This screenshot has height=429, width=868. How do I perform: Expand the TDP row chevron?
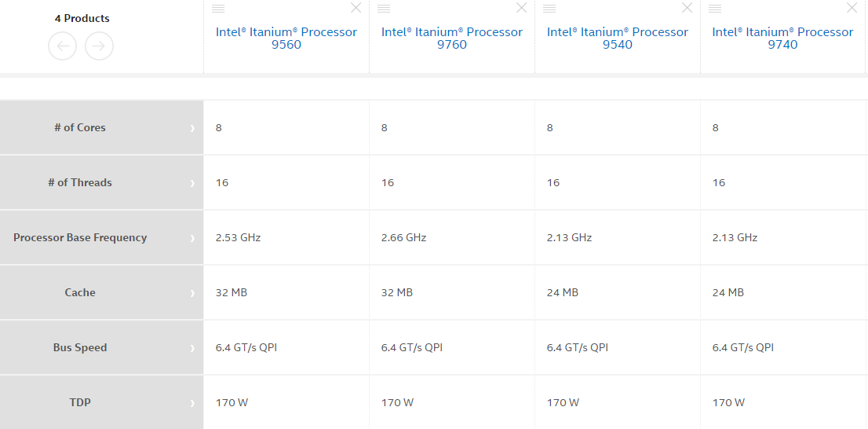coord(192,403)
